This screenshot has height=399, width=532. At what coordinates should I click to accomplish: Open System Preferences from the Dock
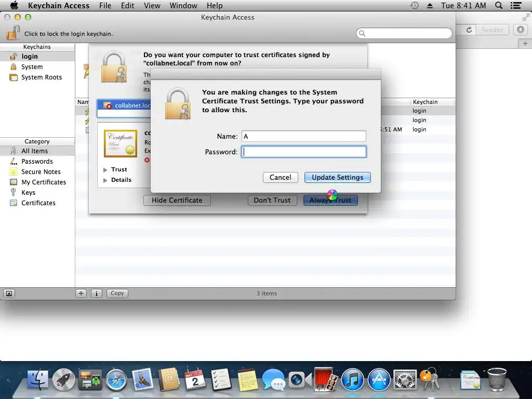(404, 380)
